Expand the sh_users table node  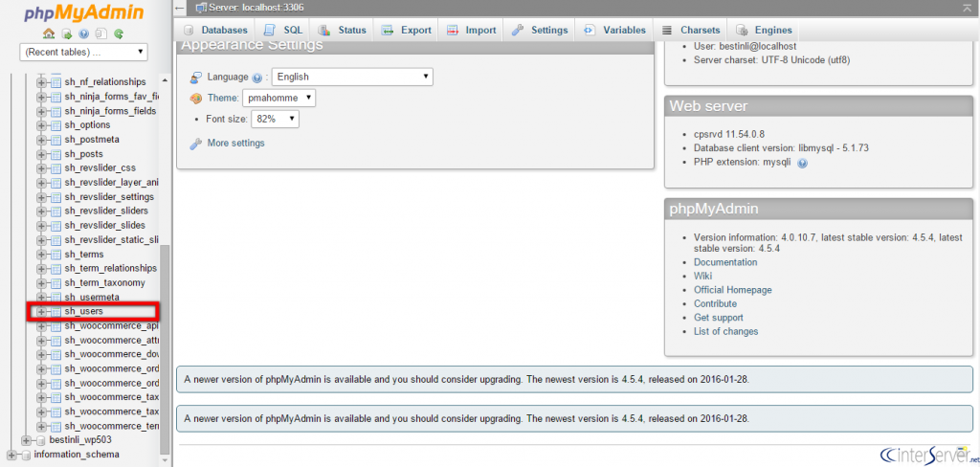[41, 312]
